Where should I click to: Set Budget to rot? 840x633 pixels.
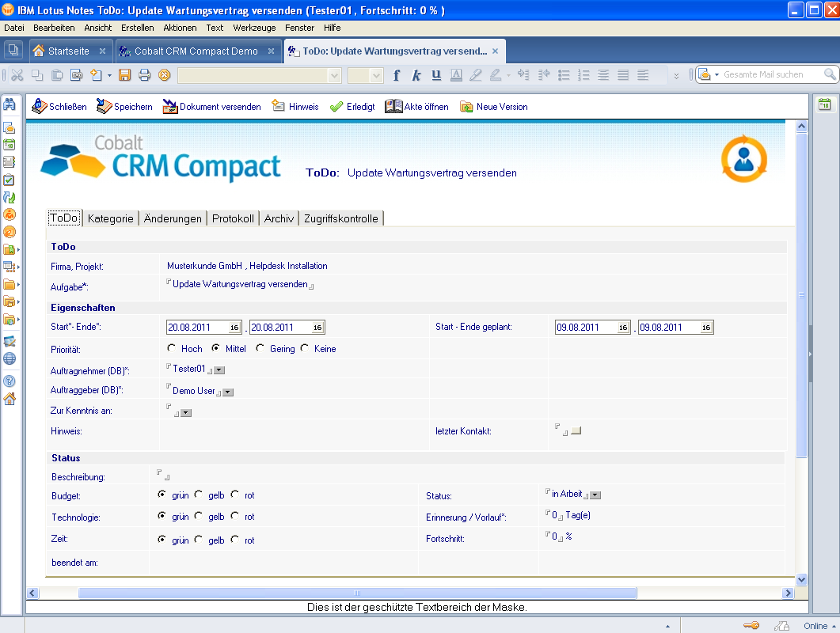(234, 495)
